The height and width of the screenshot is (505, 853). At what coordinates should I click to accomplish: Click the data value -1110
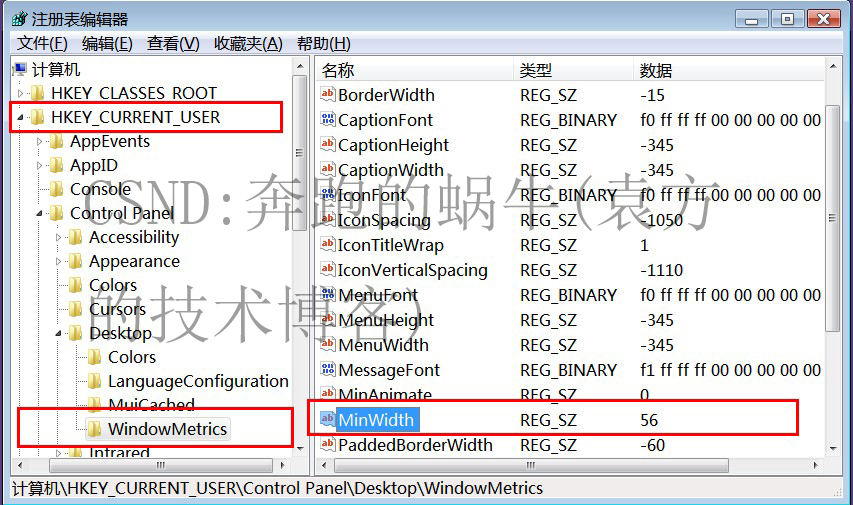[662, 270]
